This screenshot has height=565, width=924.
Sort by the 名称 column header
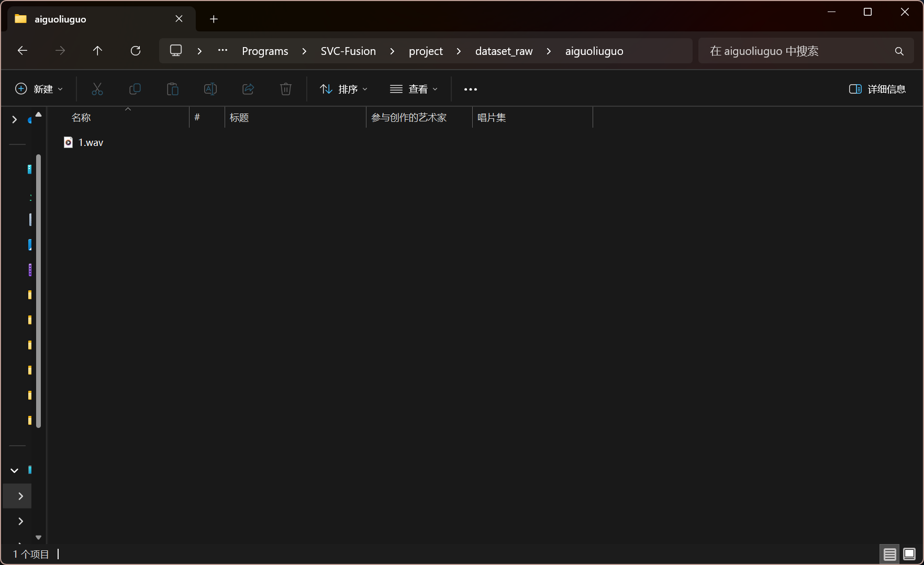(81, 118)
